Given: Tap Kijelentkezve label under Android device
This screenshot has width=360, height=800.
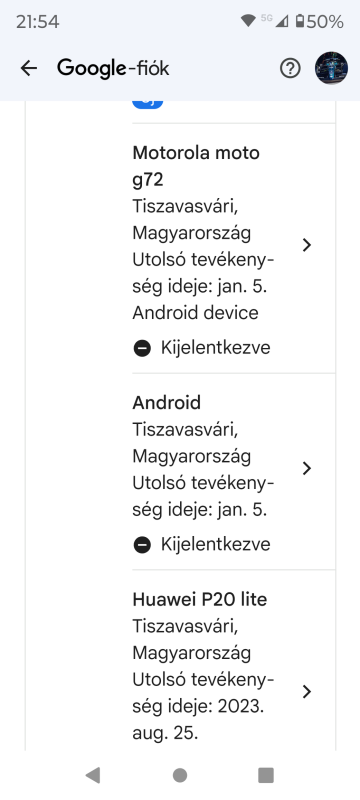Looking at the screenshot, I should pos(216,544).
